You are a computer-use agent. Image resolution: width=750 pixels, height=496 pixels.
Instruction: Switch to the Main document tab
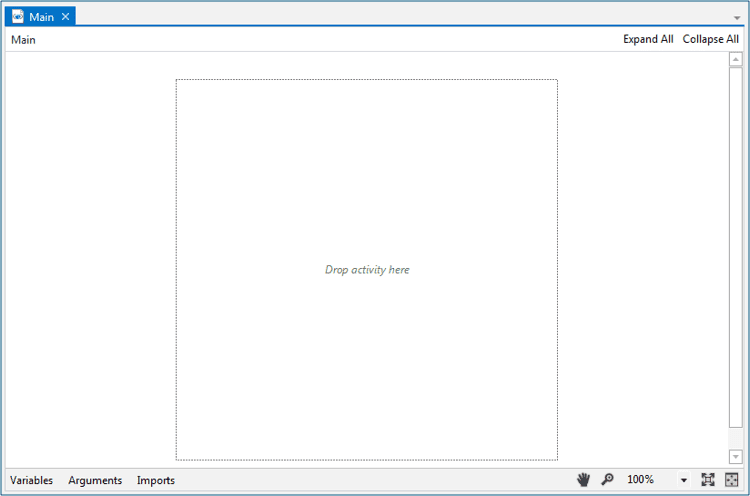(x=42, y=17)
